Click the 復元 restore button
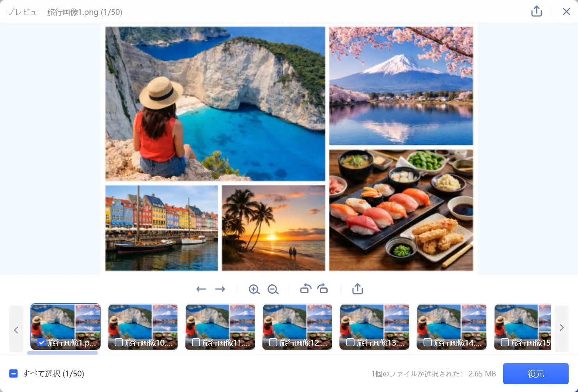Viewport: 578px width, 392px height. click(x=536, y=374)
